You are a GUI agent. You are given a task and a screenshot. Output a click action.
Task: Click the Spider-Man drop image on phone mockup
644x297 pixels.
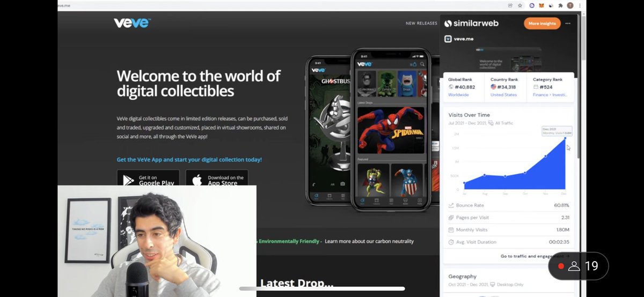click(391, 130)
